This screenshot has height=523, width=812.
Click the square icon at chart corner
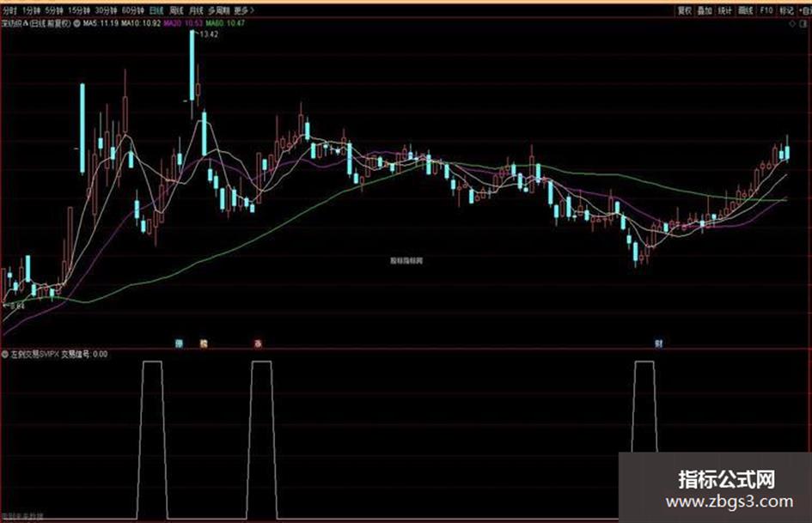point(804,24)
